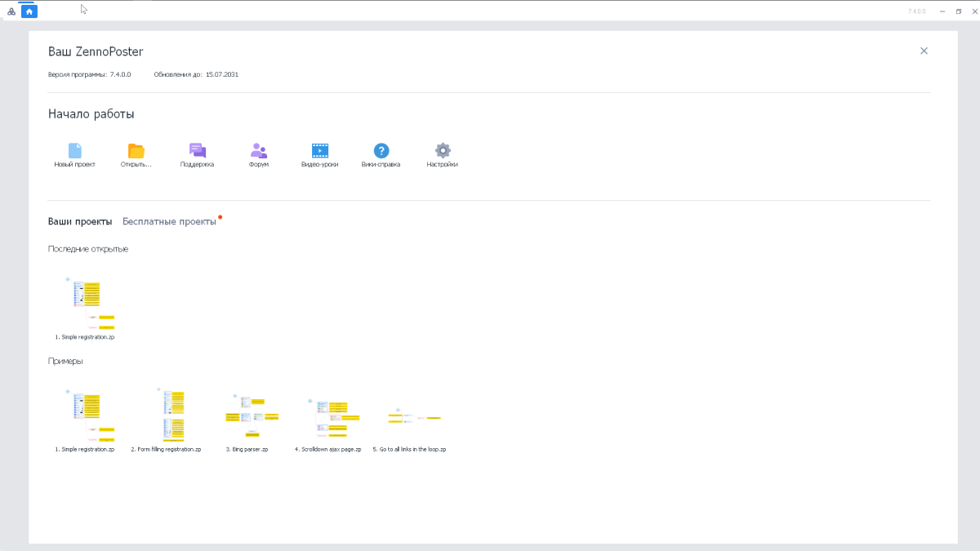Click the Новый проект label

coord(75,164)
